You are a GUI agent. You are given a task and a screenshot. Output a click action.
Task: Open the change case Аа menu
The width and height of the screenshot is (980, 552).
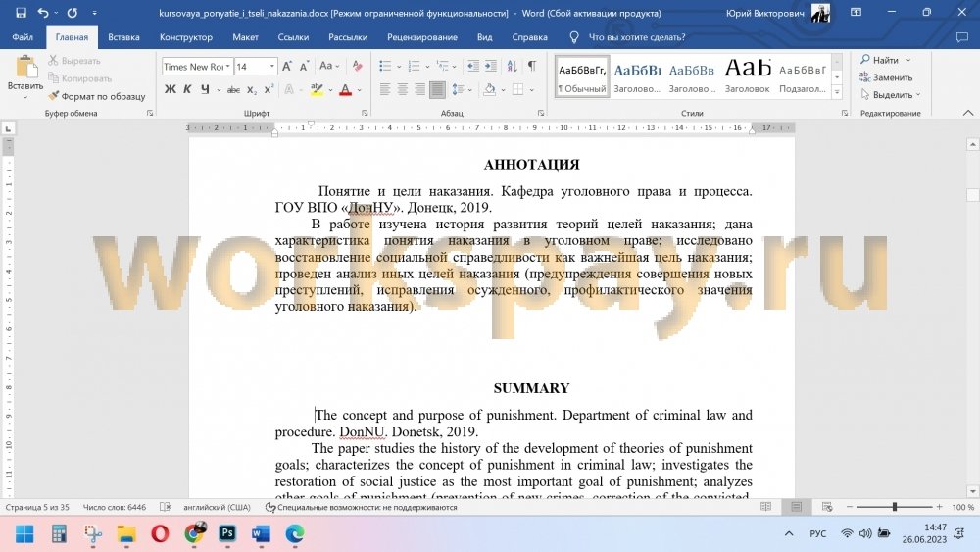coord(328,66)
